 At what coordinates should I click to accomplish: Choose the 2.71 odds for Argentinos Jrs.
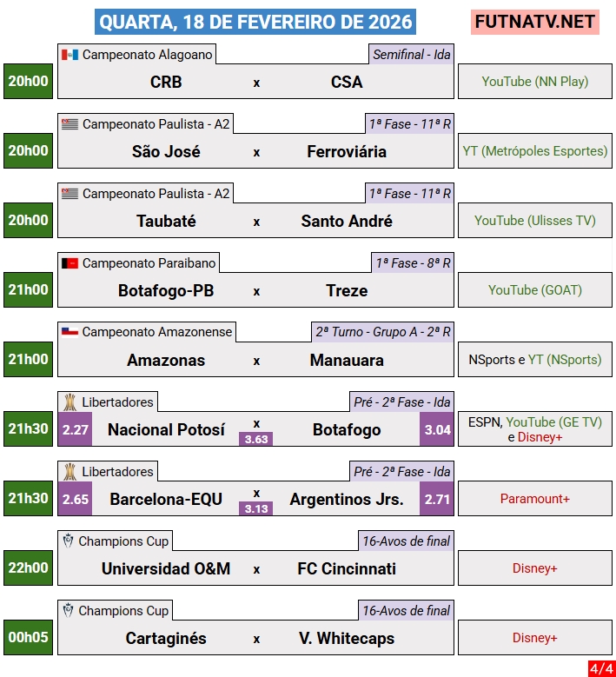pyautogui.click(x=437, y=499)
